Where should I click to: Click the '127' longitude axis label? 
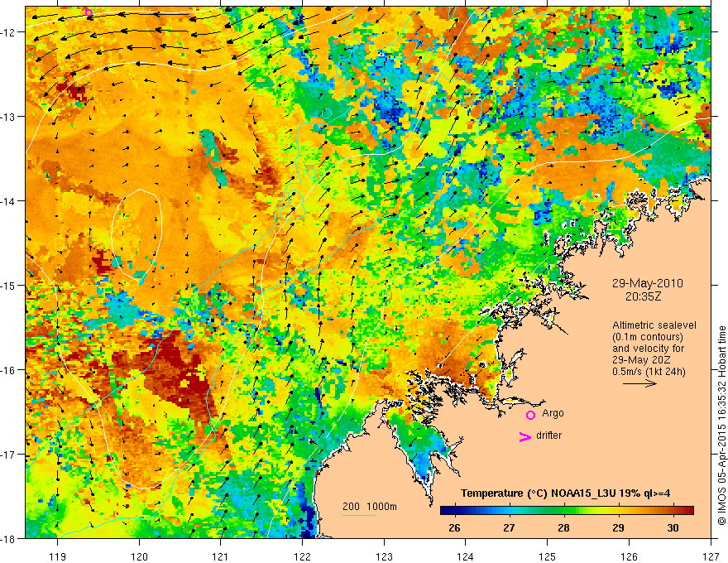(x=711, y=556)
